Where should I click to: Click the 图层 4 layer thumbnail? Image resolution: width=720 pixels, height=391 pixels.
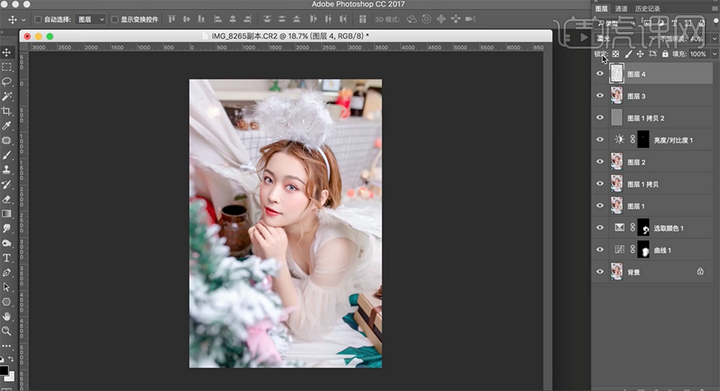tap(617, 74)
